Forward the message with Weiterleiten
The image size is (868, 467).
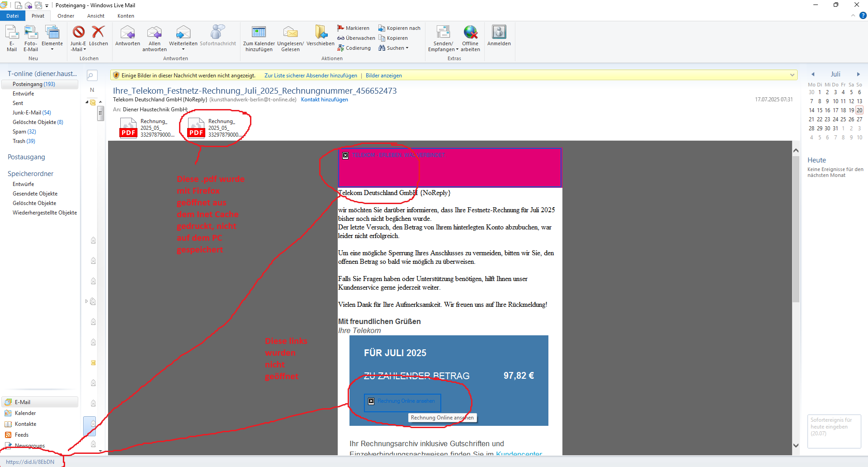point(183,38)
